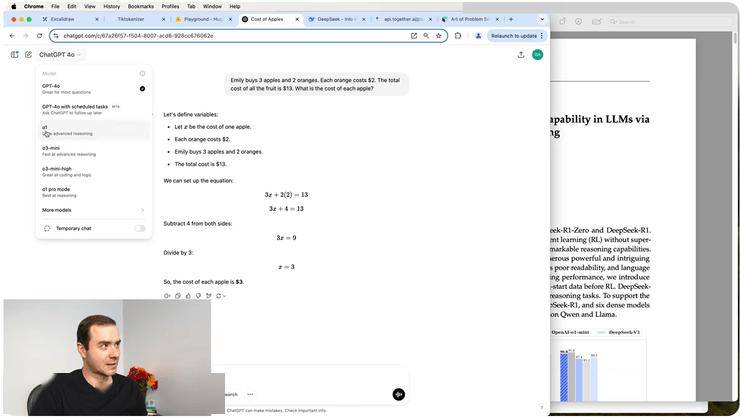Open the History menu in menu bar
This screenshot has height=417, width=740.
point(111,6)
